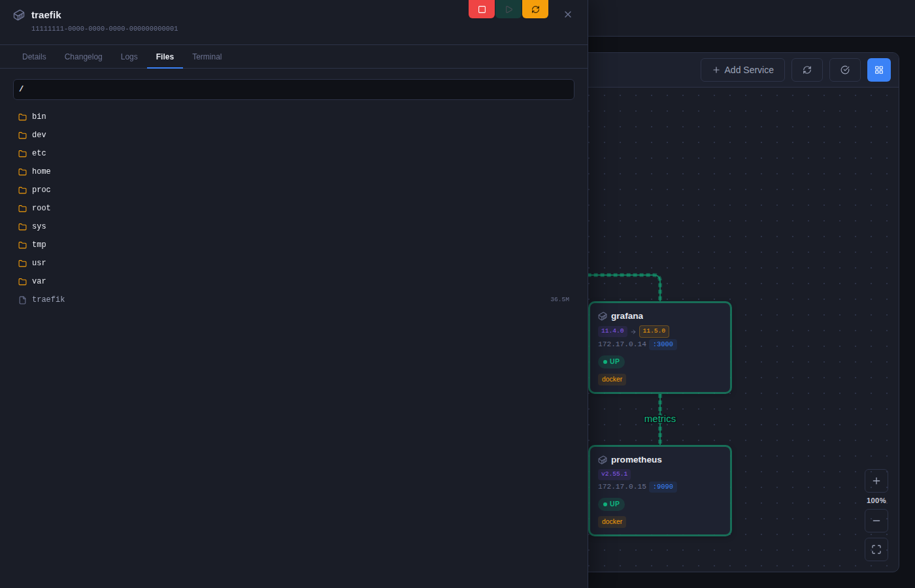Click the green start play button
The width and height of the screenshot is (915, 588).
(508, 9)
